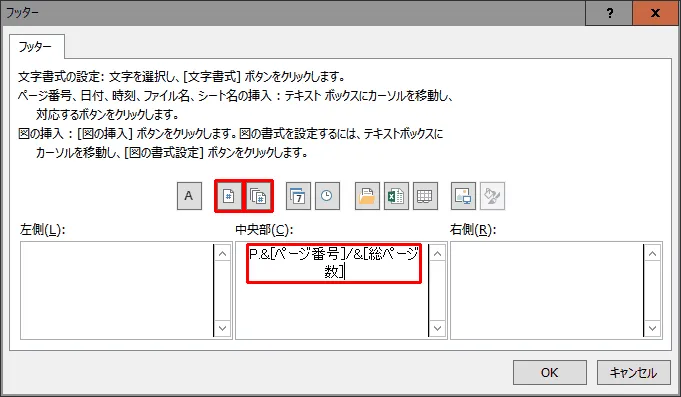Click inside the 中央部 text box
Viewport: 681px width, 397px height.
coord(332,291)
